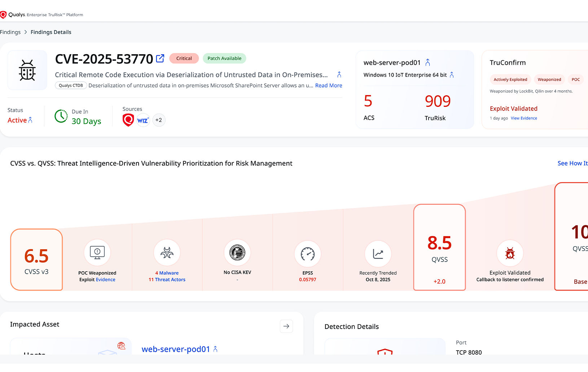The height and width of the screenshot is (372, 588).
Task: Go back to Findings via breadcrumb
Action: tap(10, 32)
